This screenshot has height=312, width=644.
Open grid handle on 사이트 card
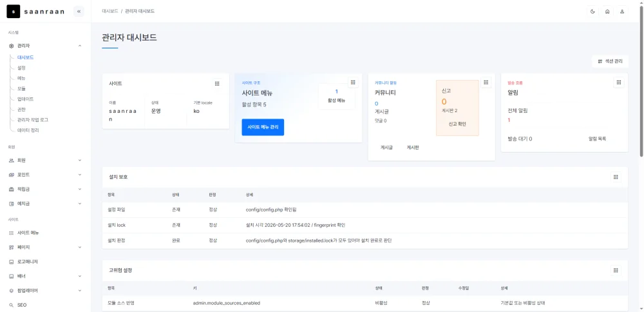217,83
